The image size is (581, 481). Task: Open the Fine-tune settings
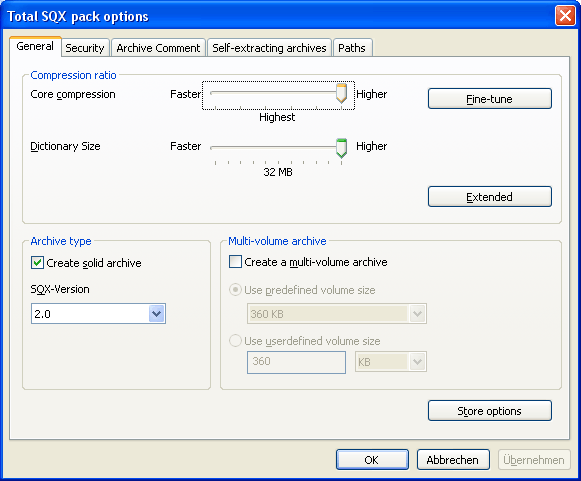[489, 99]
